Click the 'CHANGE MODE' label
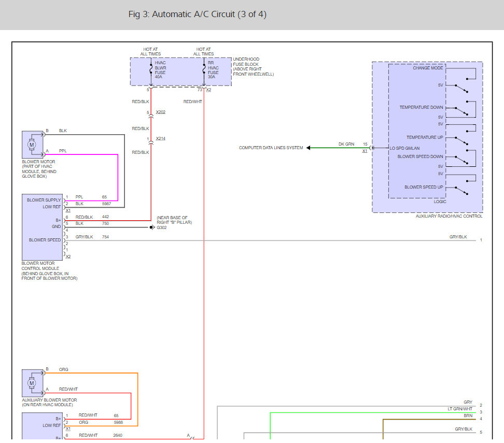The width and height of the screenshot is (504, 443). tap(428, 68)
